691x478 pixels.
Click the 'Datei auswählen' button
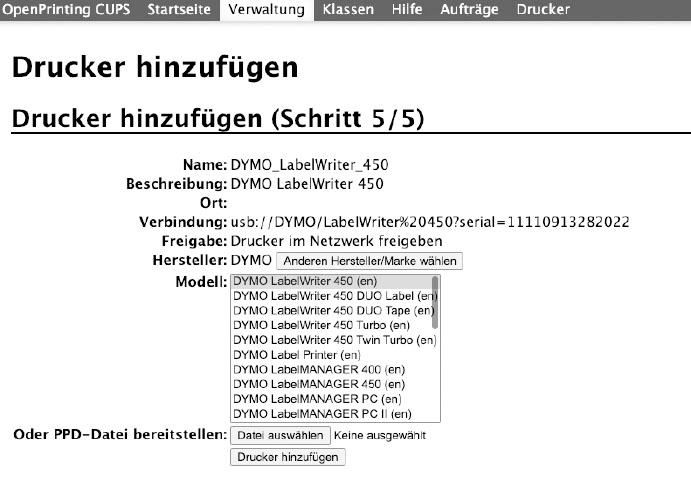point(280,435)
